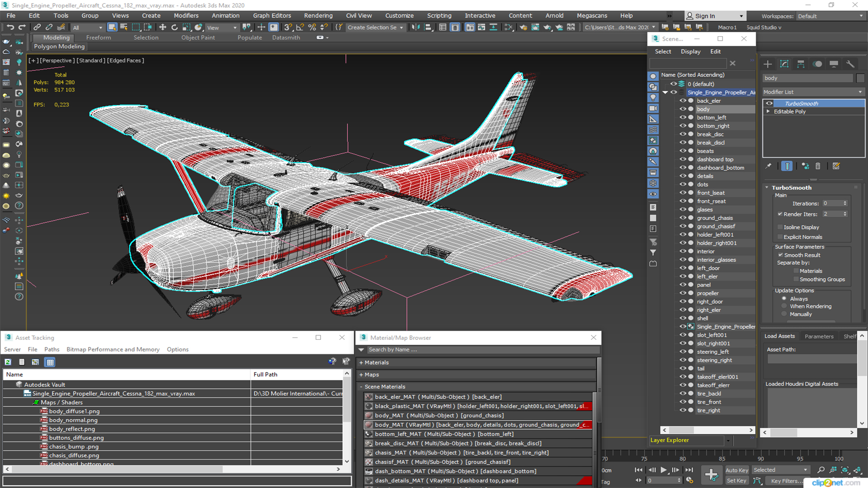Collapse the TurboSmooth rollout
The height and width of the screenshot is (488, 868).
pyautogui.click(x=767, y=188)
